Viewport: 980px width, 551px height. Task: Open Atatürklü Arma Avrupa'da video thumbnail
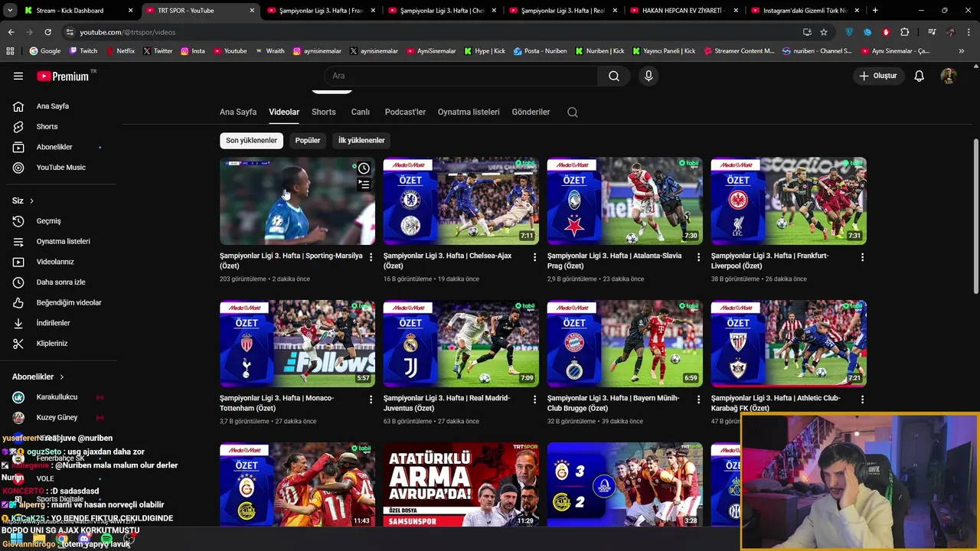click(461, 485)
